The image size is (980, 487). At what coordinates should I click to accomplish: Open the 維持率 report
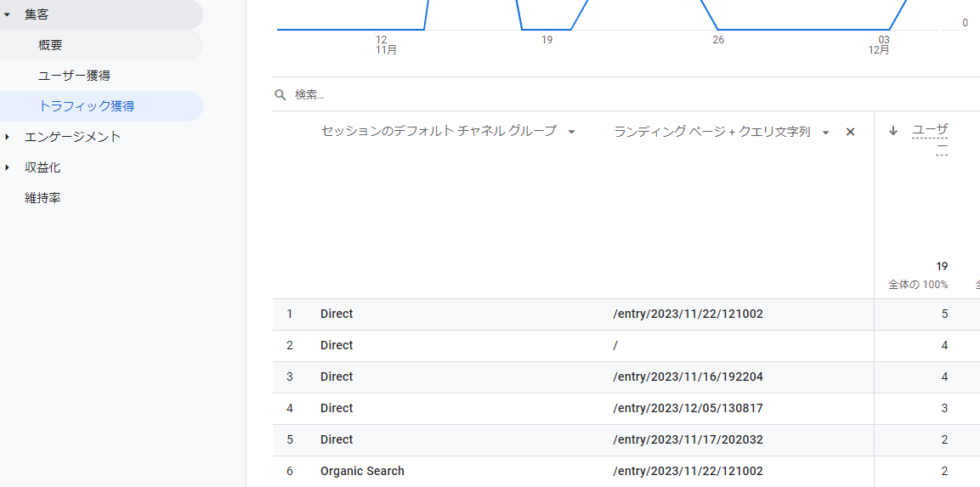[42, 198]
